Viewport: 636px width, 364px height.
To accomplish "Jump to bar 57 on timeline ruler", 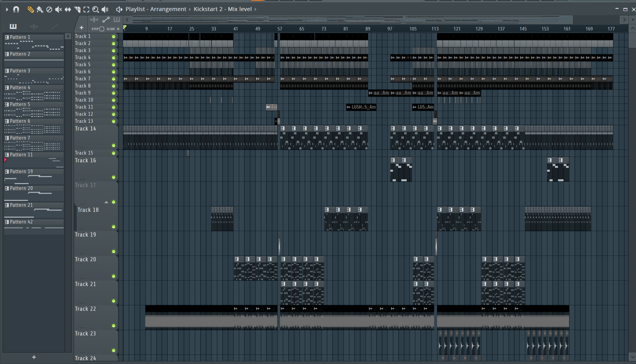I will [x=280, y=29].
